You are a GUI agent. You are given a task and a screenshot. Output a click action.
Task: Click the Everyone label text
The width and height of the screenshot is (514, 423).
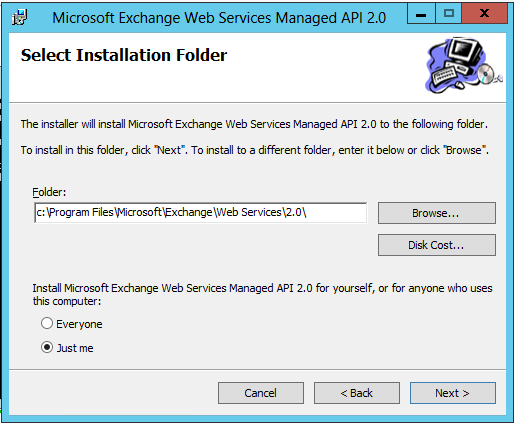point(79,324)
